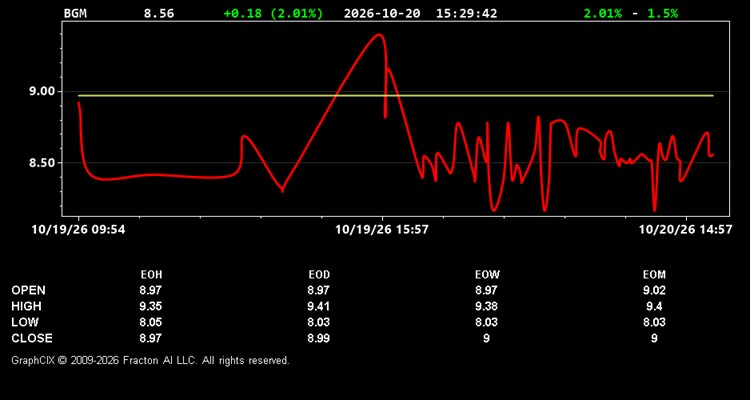Screen dimensions: 750x400
Task: Click the OPEN row label
Action: point(28,290)
